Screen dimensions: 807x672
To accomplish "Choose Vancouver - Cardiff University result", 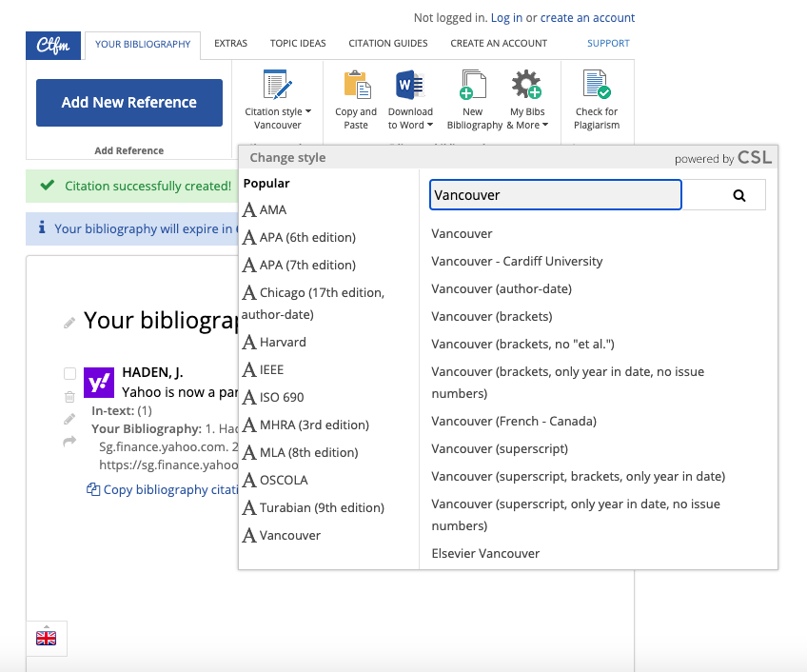I will click(517, 262).
